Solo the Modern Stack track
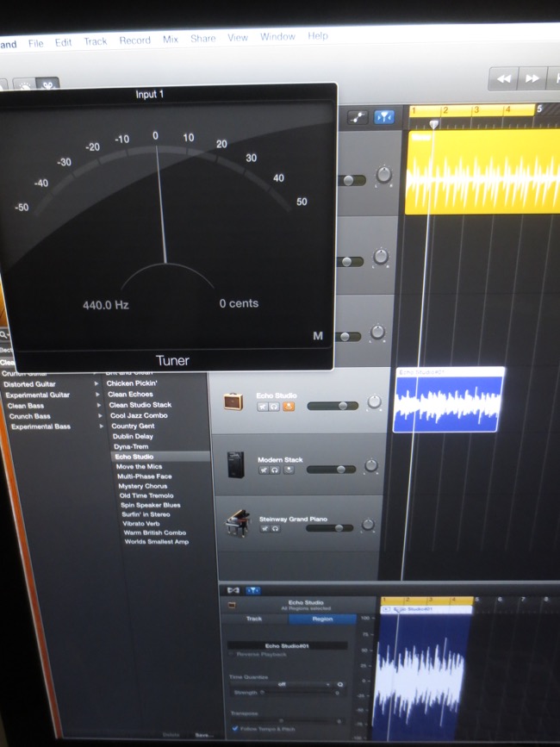Viewport: 560px width, 747px height. pos(275,470)
